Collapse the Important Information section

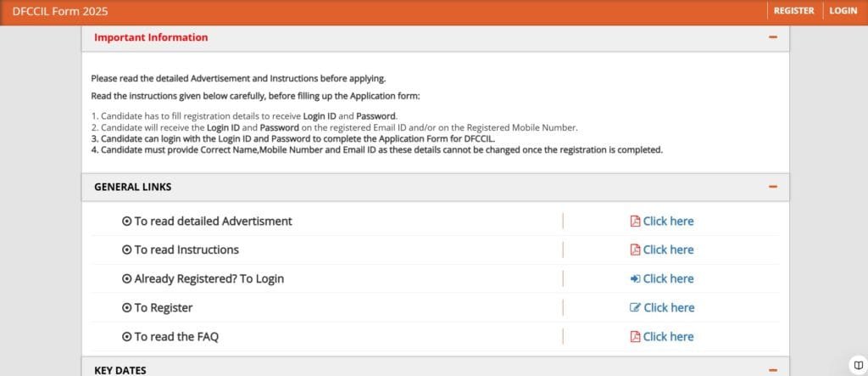[x=772, y=37]
